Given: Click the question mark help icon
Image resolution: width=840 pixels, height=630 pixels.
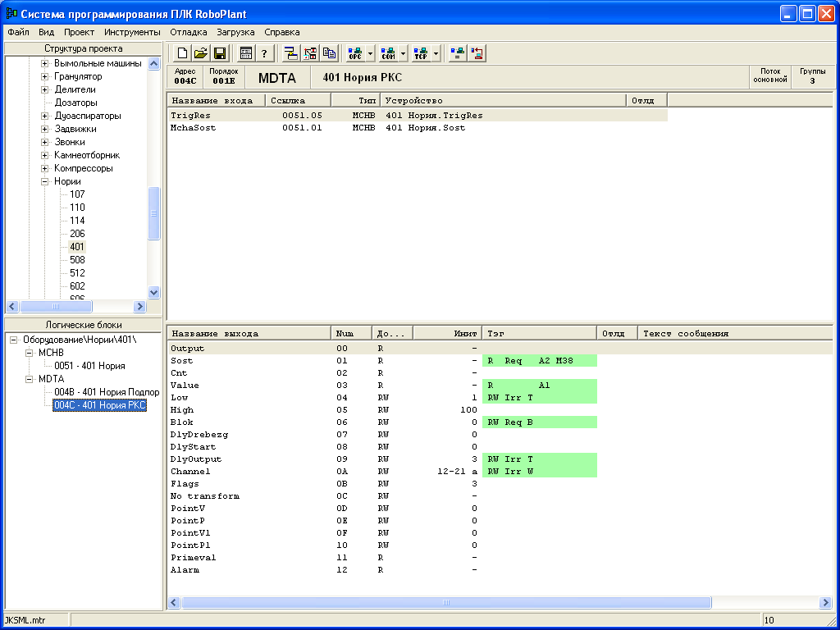Looking at the screenshot, I should (264, 53).
